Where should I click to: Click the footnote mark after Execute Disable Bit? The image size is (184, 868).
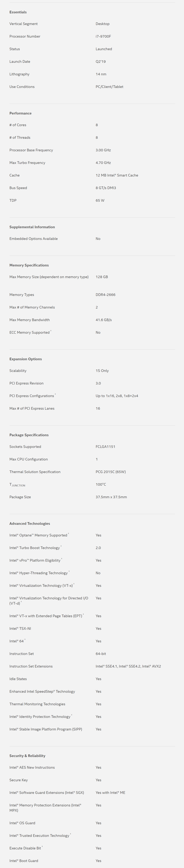point(42,847)
